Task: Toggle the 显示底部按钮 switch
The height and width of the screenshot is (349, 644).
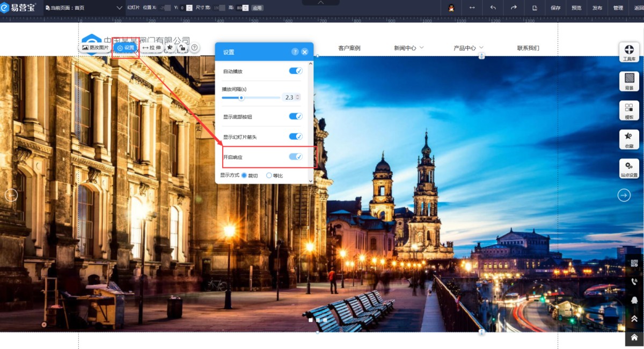Action: tap(295, 116)
